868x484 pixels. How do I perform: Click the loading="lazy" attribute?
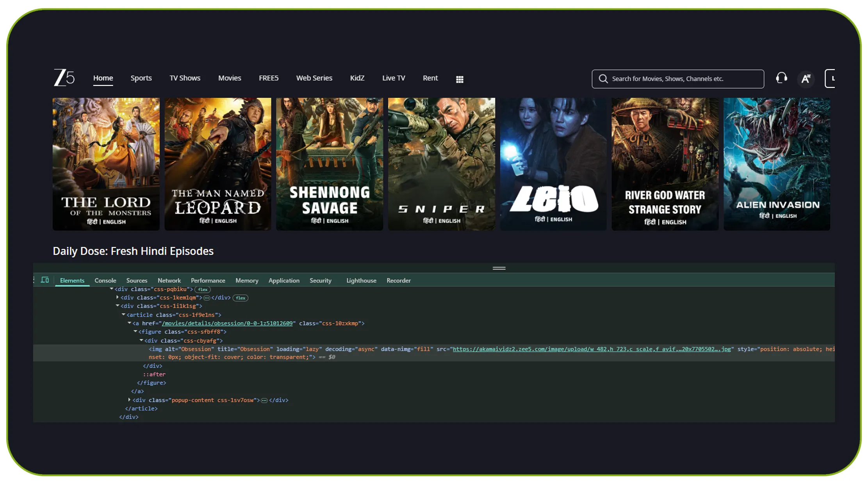pos(299,349)
